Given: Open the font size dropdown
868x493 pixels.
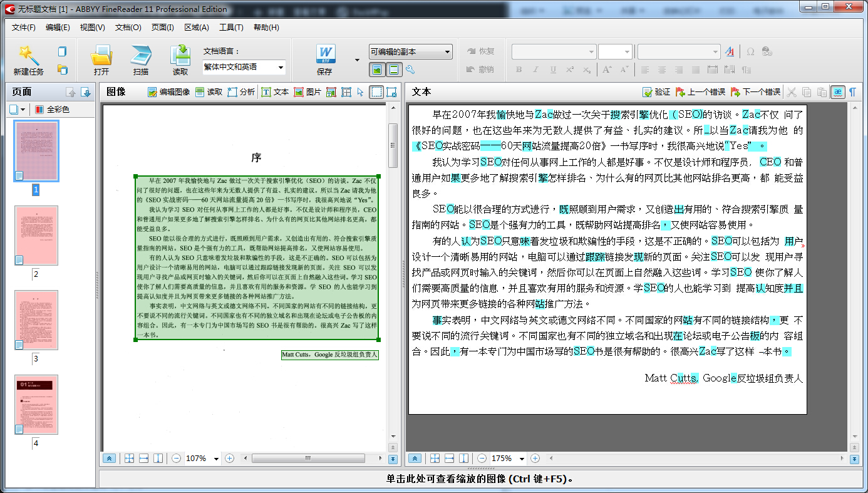Looking at the screenshot, I should 628,52.
